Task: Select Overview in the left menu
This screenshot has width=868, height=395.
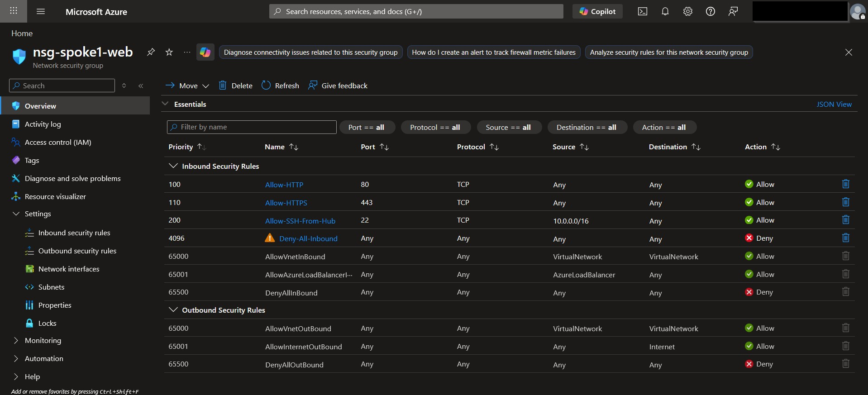Action: click(75, 105)
